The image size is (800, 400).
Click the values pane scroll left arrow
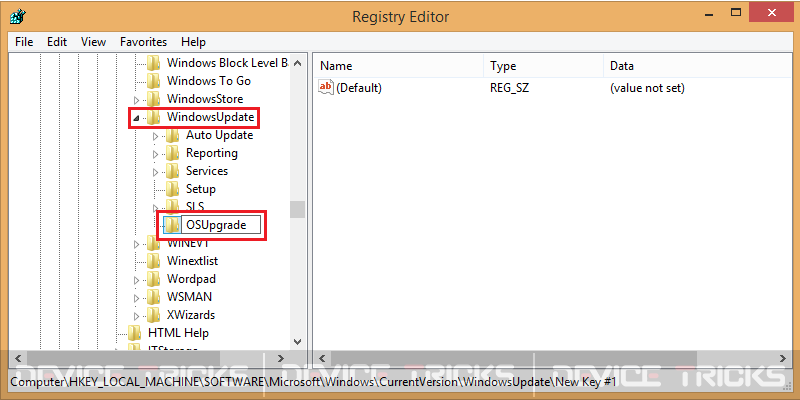point(321,358)
